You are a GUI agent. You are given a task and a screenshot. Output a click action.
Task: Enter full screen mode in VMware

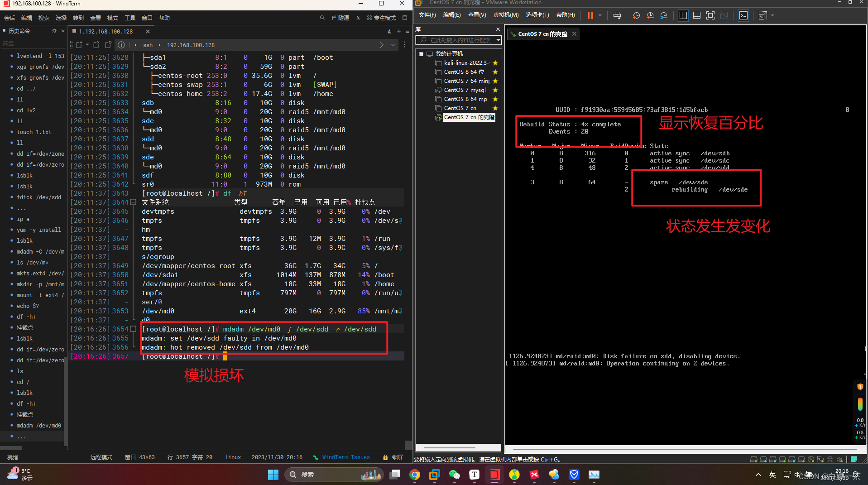[710, 15]
